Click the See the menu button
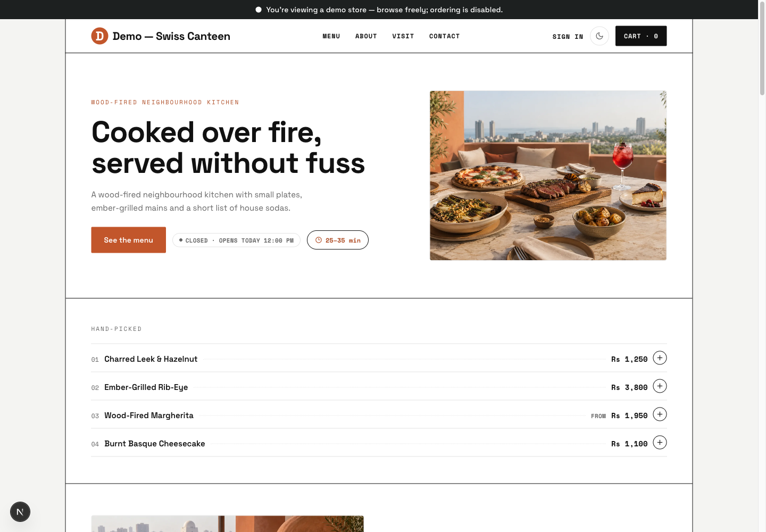The height and width of the screenshot is (532, 766). (x=129, y=240)
